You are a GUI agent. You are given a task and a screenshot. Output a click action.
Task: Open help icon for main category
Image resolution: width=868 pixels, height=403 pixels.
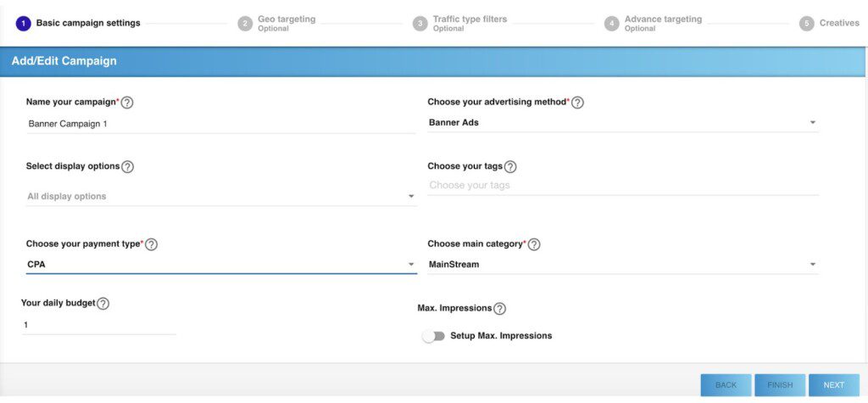pyautogui.click(x=534, y=244)
